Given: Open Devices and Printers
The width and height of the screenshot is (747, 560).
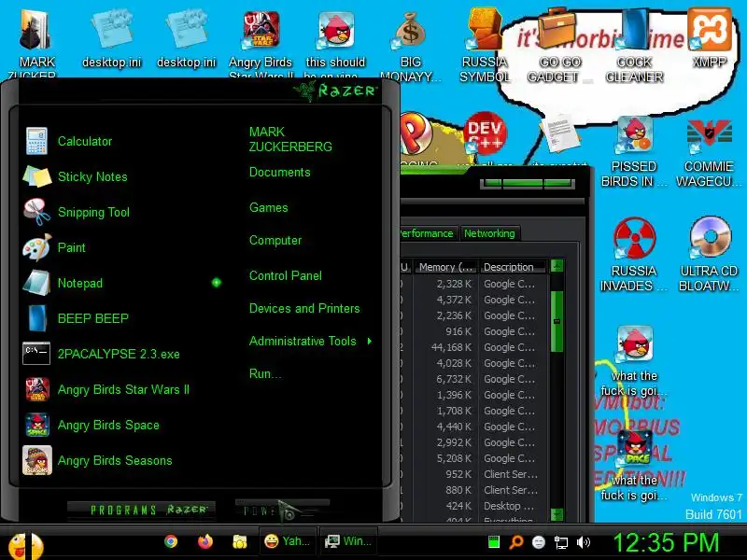Looking at the screenshot, I should (x=304, y=309).
